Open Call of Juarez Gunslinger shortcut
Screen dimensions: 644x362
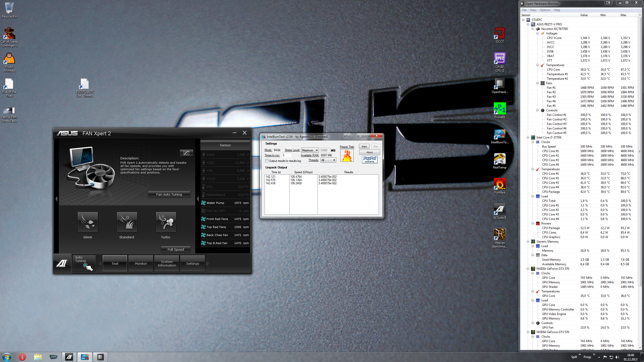click(9, 37)
